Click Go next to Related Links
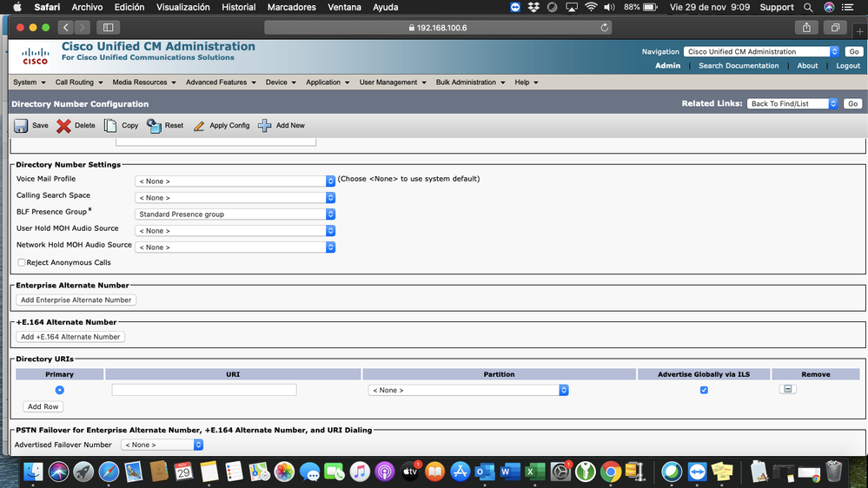The width and height of the screenshot is (868, 488). [852, 103]
